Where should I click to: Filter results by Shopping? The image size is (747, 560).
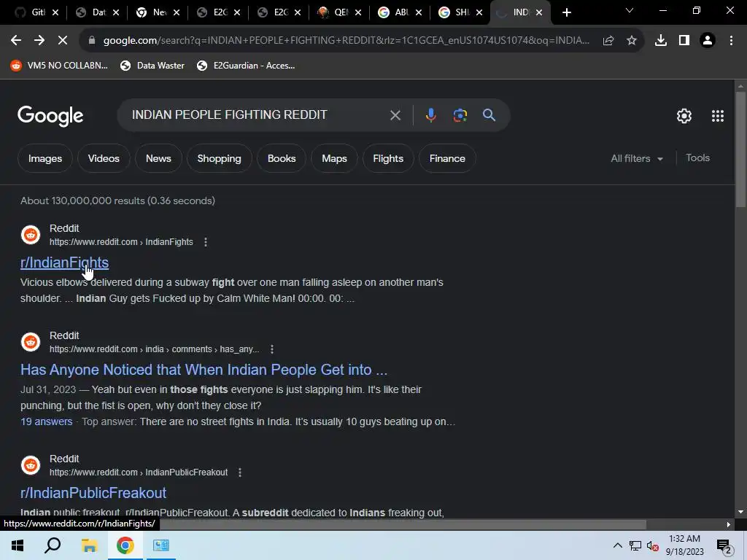(219, 158)
